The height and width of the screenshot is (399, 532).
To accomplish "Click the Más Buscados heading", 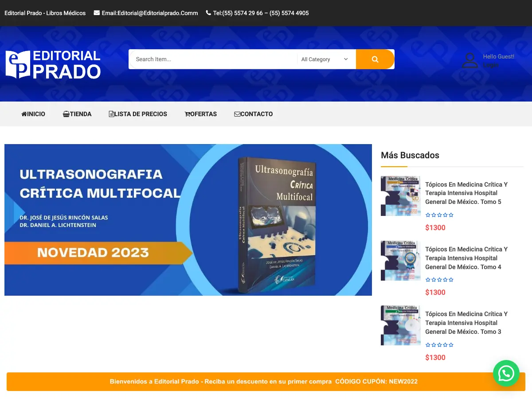I will pos(410,155).
